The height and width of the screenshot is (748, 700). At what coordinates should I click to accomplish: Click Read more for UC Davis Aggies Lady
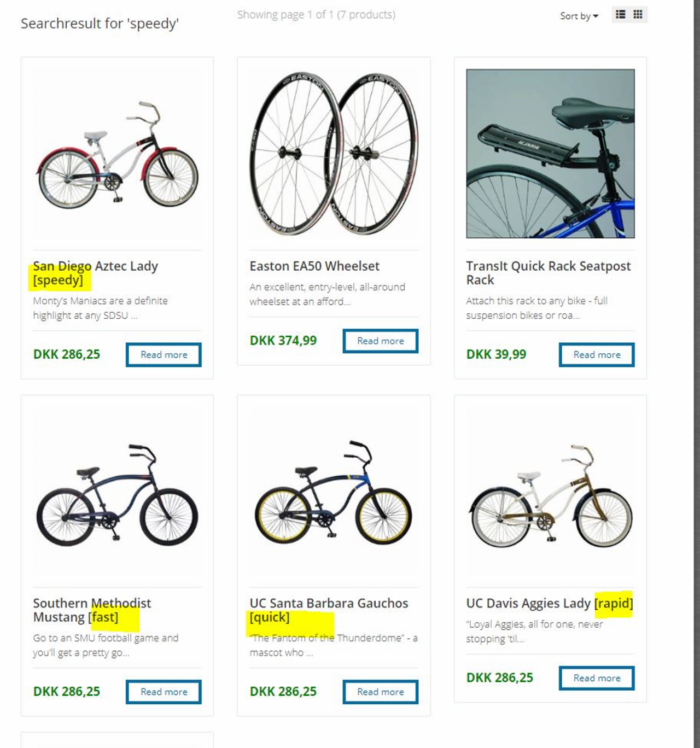(597, 678)
